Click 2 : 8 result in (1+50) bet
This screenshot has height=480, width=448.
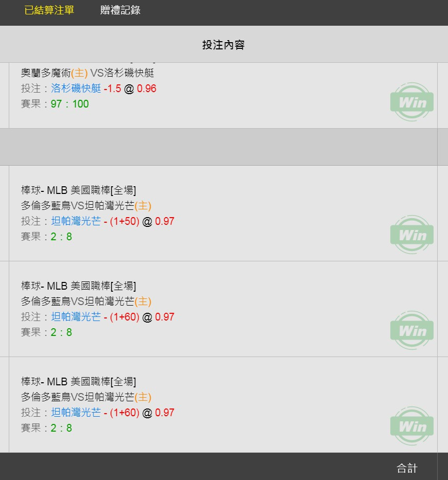(61, 237)
